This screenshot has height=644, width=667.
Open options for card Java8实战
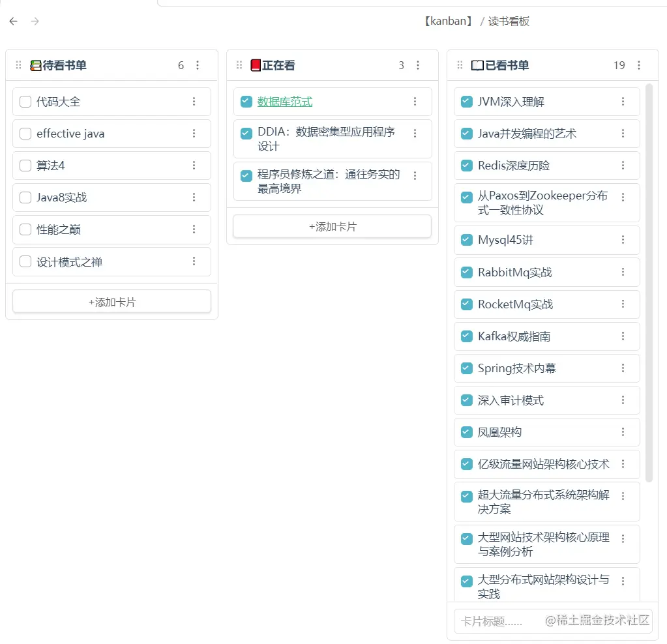(x=194, y=198)
